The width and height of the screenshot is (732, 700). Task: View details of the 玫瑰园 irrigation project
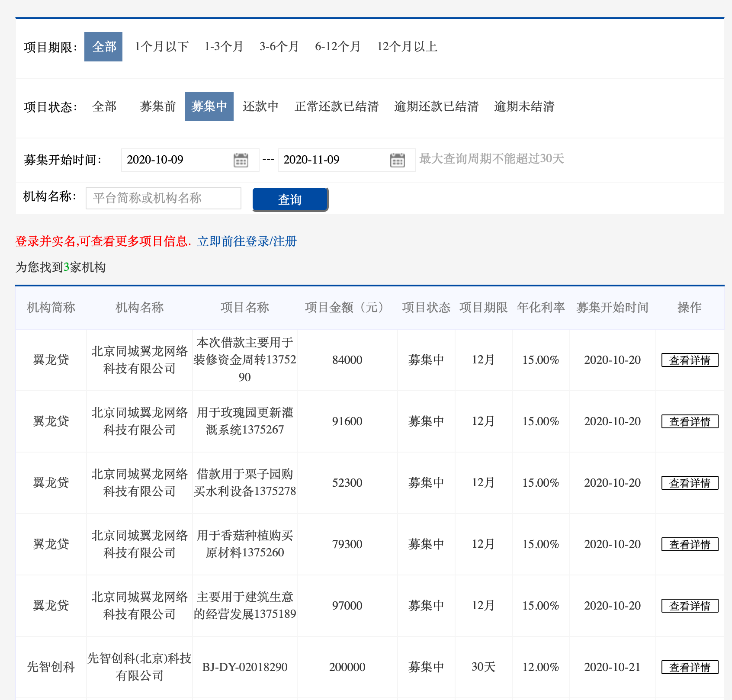(x=689, y=421)
